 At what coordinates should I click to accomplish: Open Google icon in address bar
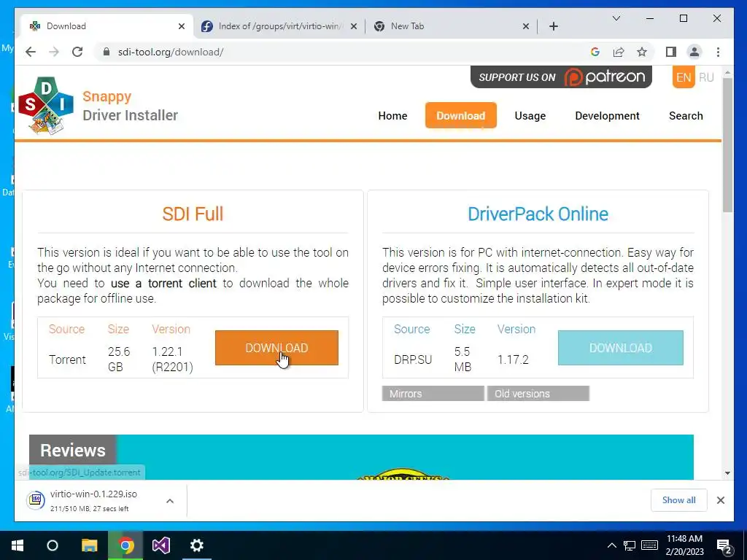595,52
